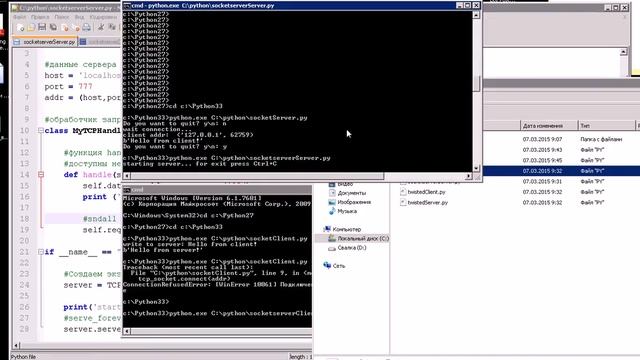Click the date 07.03.2015 9:43 in Explorer
640x360 pixels.
pos(542,150)
